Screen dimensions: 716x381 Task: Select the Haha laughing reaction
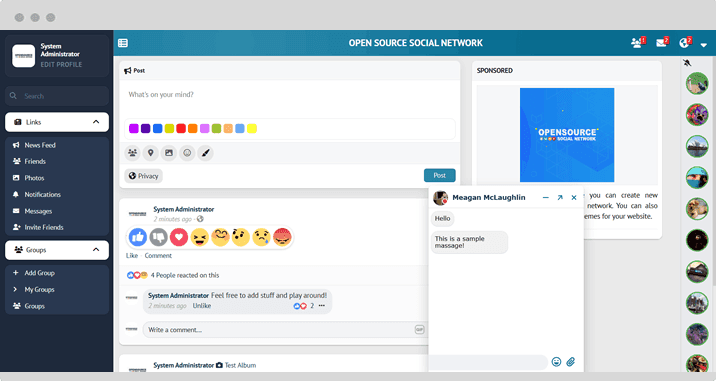[200, 237]
